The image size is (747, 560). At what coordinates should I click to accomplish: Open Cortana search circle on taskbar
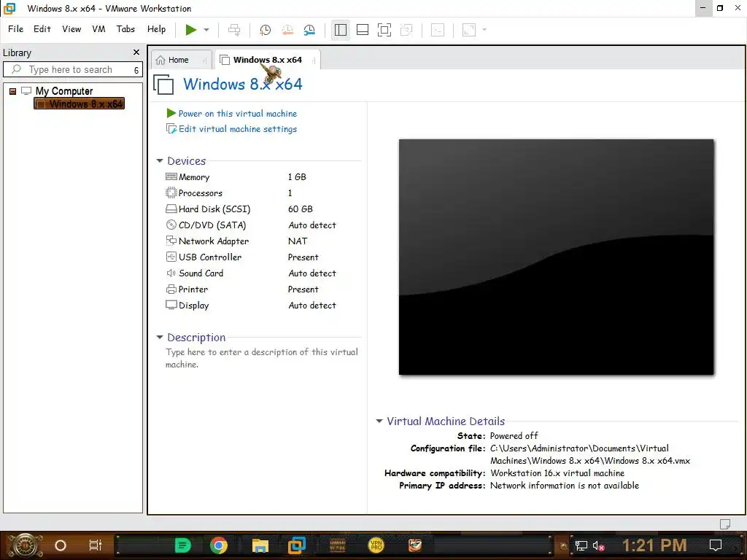click(x=61, y=545)
